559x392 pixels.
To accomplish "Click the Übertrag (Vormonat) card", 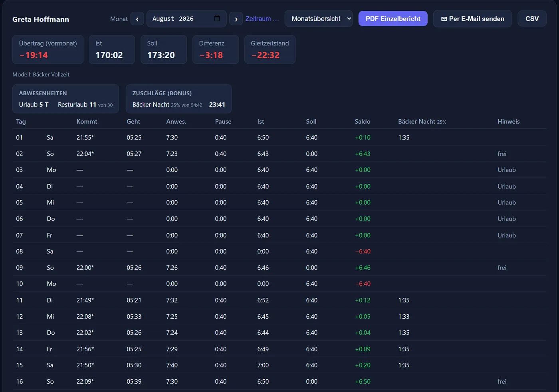I will [48, 49].
